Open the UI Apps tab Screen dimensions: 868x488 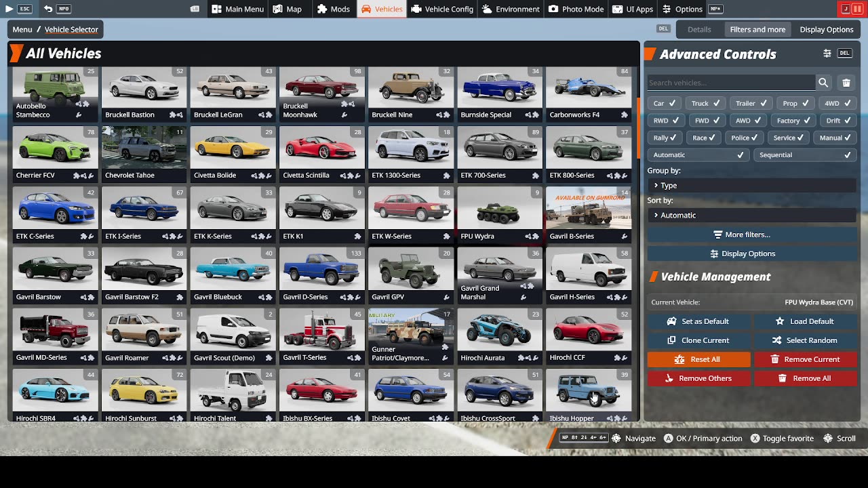[x=633, y=9]
